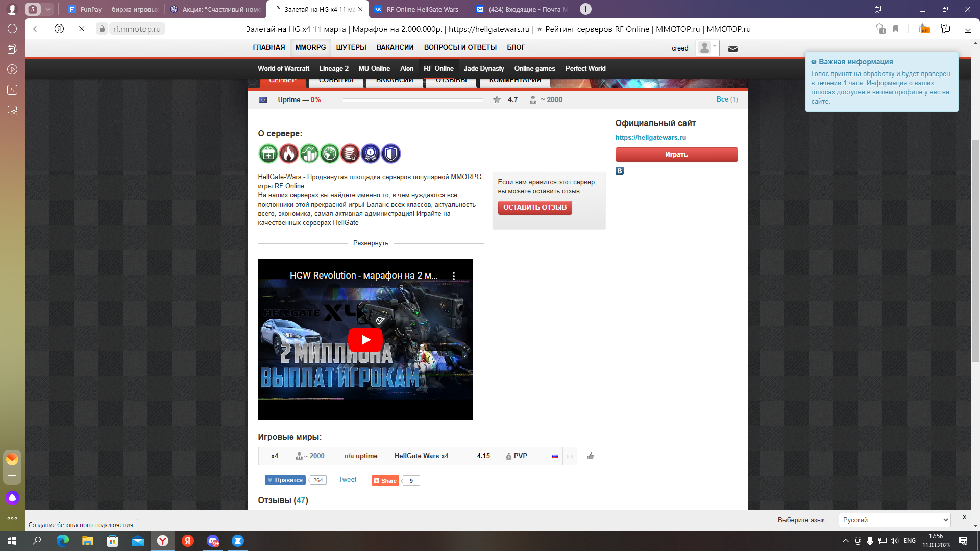Open Microsoft Edge from taskbar
This screenshot has height=551, width=980.
click(62, 541)
